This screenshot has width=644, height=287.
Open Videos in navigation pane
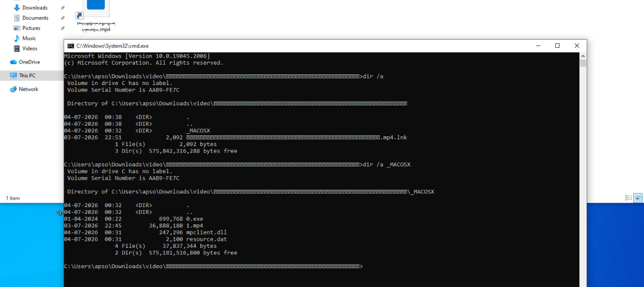pyautogui.click(x=30, y=48)
